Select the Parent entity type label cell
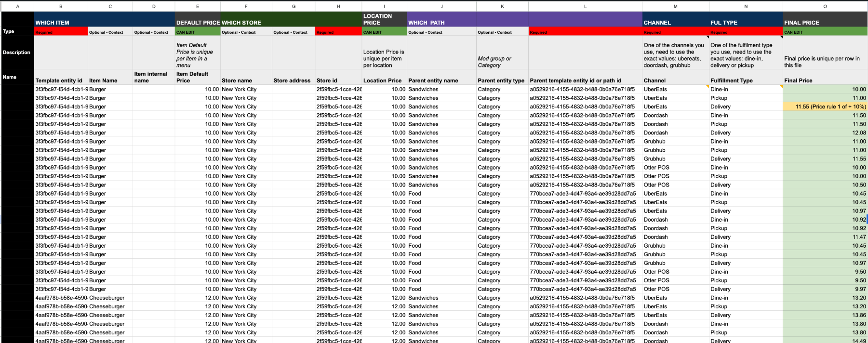868x343 pixels. [x=502, y=80]
